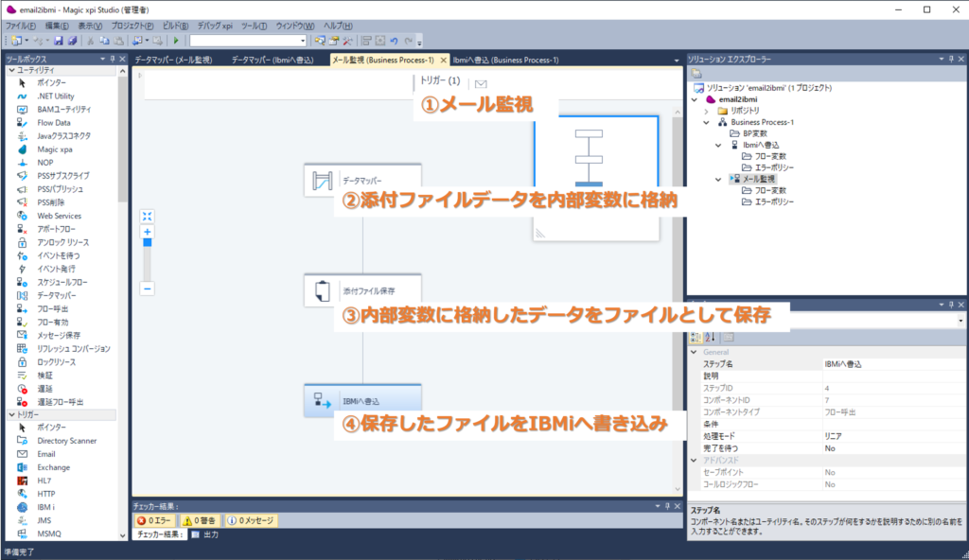The height and width of the screenshot is (560, 969).
Task: Collapse the General properties section
Action: [x=694, y=352]
